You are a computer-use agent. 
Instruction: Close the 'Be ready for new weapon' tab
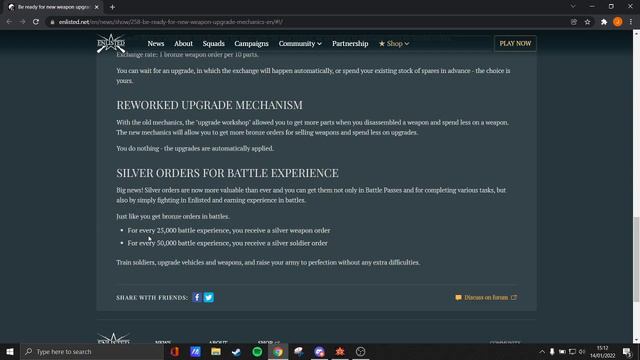(x=97, y=7)
